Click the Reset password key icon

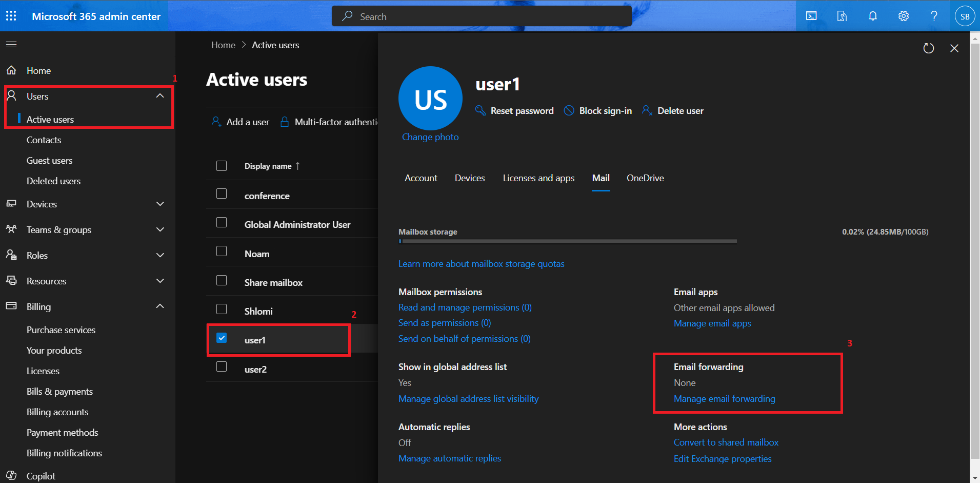point(481,110)
